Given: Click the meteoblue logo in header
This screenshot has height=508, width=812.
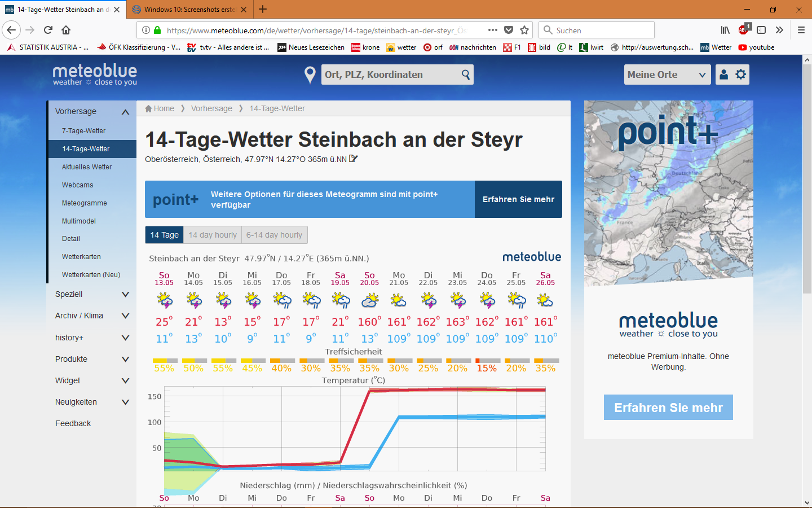Looking at the screenshot, I should pos(95,75).
